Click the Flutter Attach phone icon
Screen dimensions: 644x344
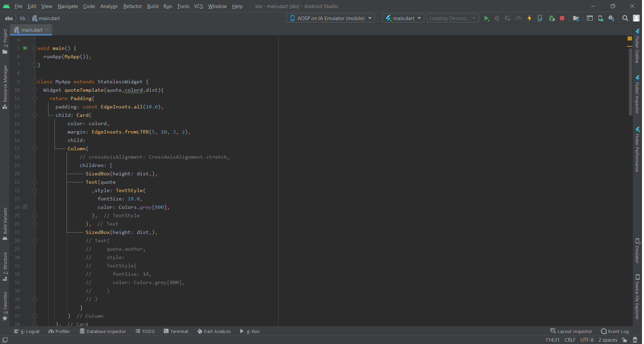(x=540, y=18)
